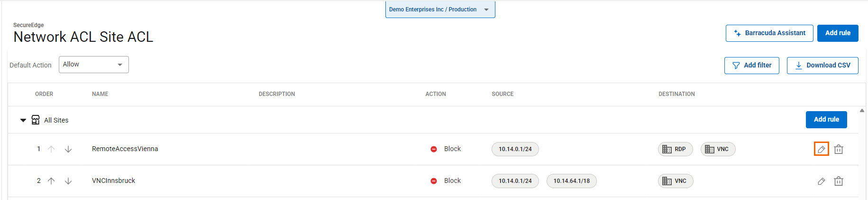Delete the VNCInnsbruck rule

click(838, 181)
